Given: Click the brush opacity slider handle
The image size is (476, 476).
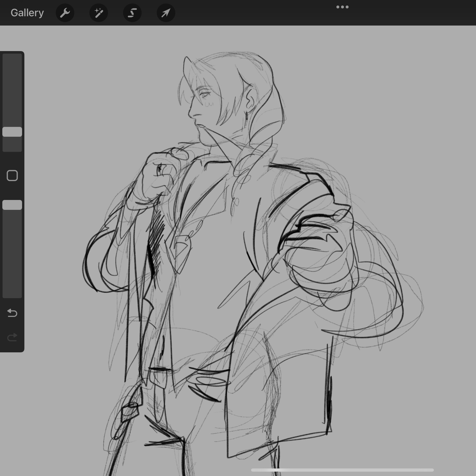Looking at the screenshot, I should [12, 205].
